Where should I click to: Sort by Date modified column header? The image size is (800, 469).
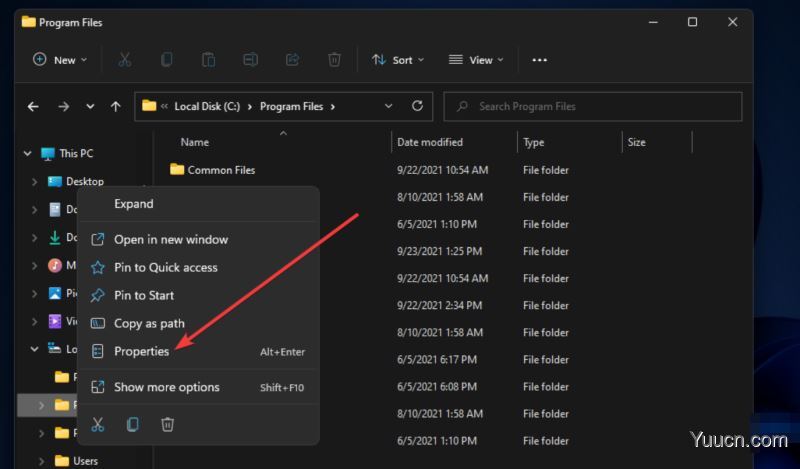430,142
